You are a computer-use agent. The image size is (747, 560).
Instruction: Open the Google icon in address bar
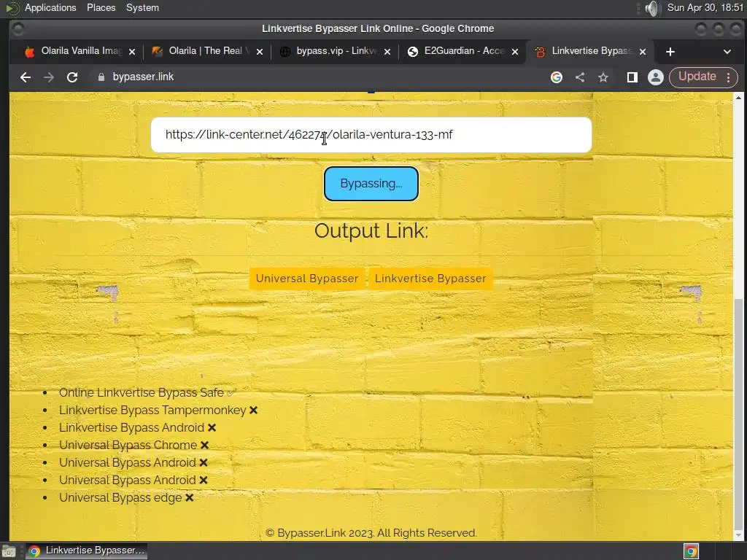click(557, 77)
